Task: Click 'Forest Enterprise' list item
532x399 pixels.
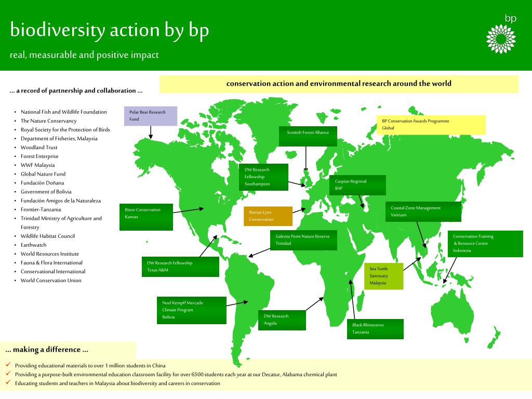Action: (x=39, y=156)
